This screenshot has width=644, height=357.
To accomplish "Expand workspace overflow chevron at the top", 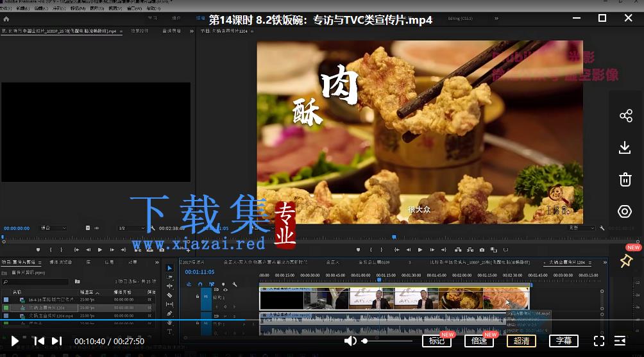I will click(x=496, y=19).
